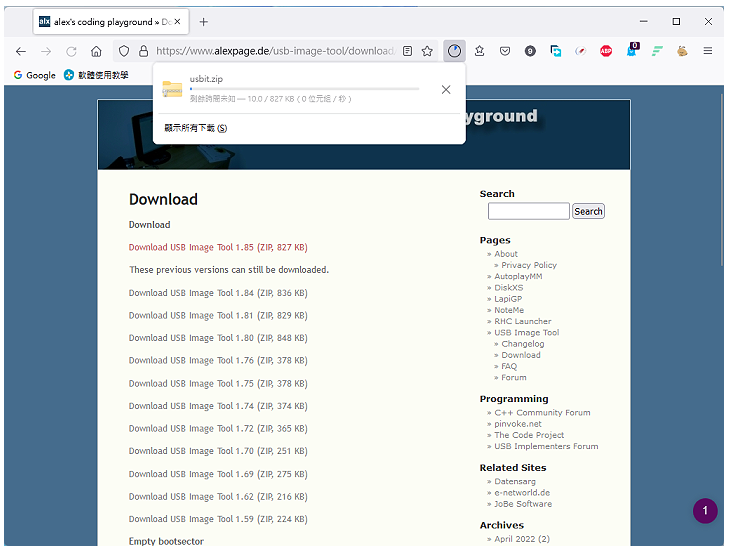Download USB Image Tool 1.84
731x550 pixels.
(218, 293)
